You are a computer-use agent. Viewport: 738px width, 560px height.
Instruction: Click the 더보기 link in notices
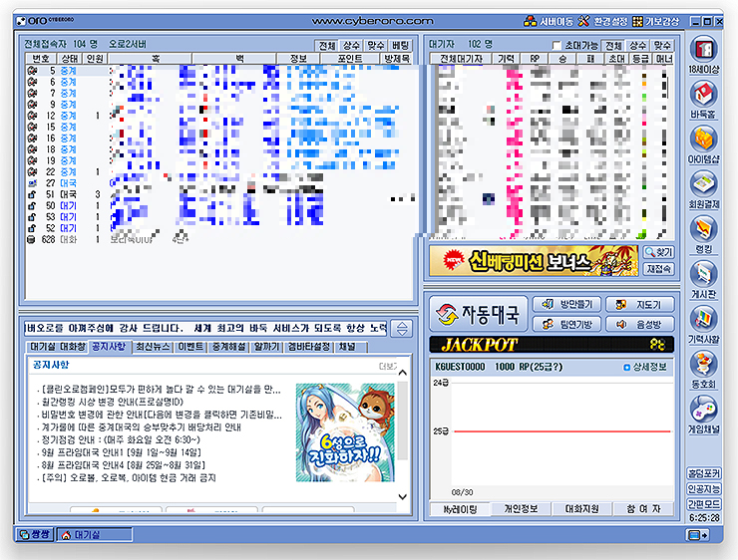coord(388,367)
